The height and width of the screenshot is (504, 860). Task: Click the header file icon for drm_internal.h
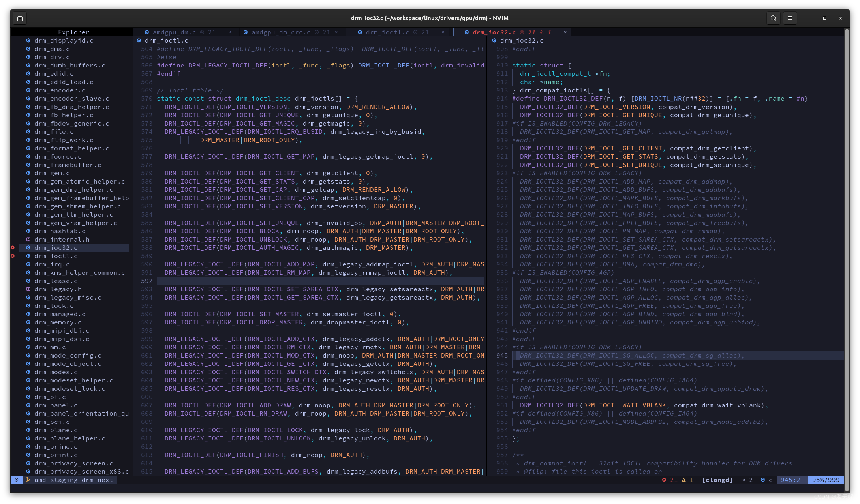tap(28, 240)
